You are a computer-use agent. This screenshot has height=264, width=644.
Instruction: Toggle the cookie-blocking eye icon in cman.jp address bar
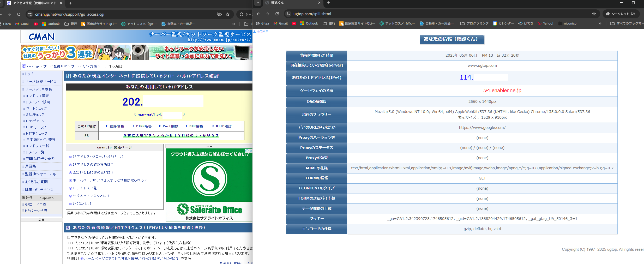(x=219, y=14)
